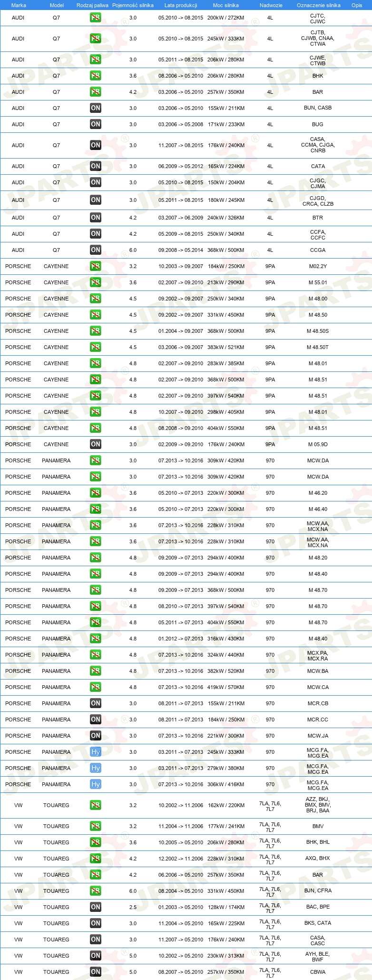The image size is (372, 980).
Task: Click the engine code CJTC, CJWC
Action: (x=318, y=19)
